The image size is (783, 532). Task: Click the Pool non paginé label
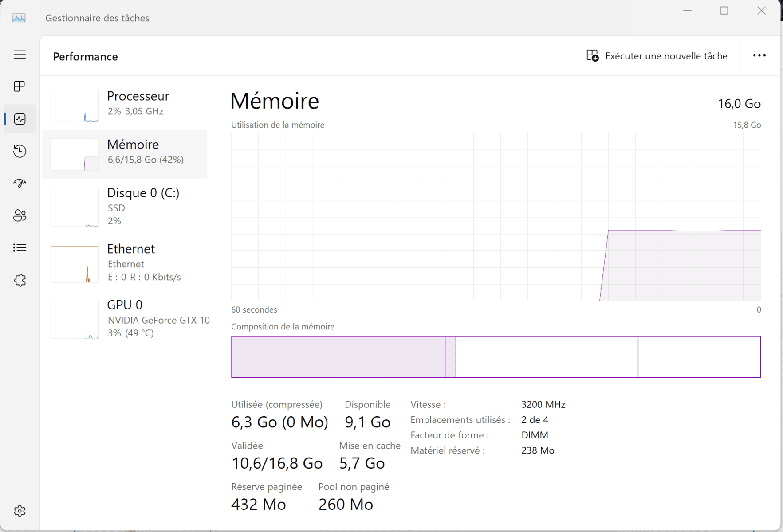pyautogui.click(x=354, y=487)
